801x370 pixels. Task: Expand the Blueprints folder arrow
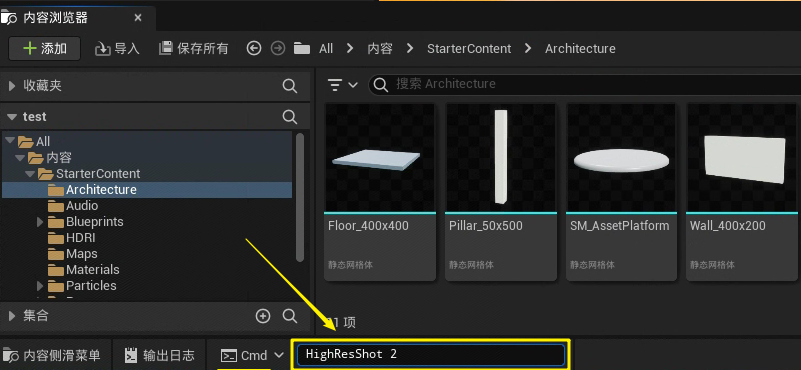[40, 222]
